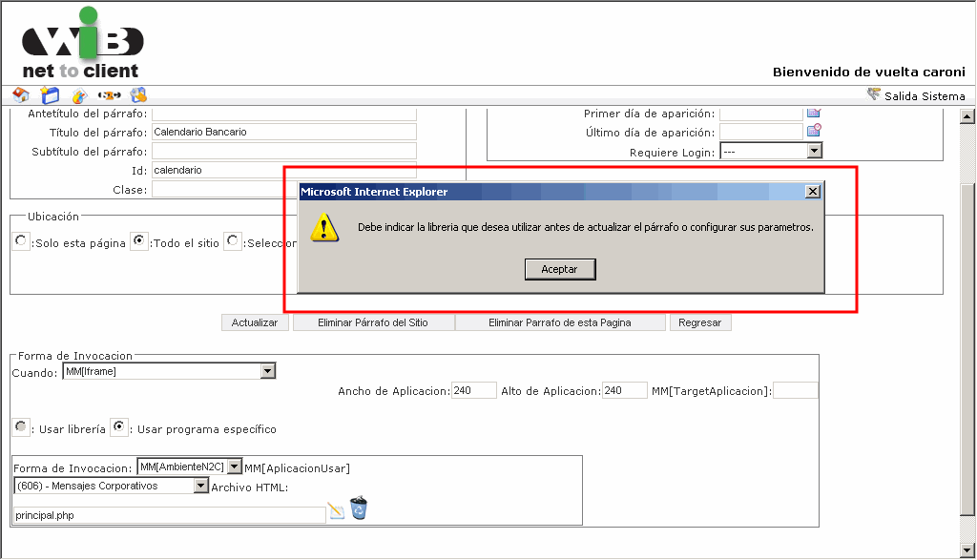Click the warning icon in the dialog
This screenshot has width=977, height=560.
324,227
